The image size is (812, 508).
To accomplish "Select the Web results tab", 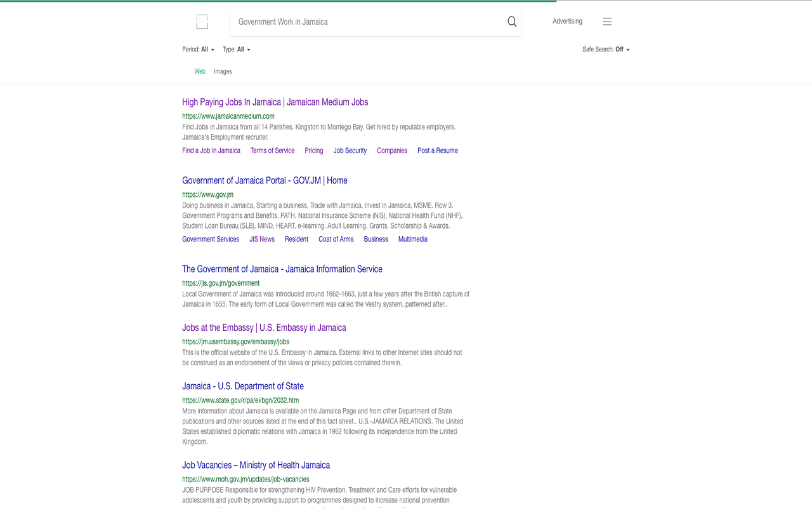I will pos(200,72).
